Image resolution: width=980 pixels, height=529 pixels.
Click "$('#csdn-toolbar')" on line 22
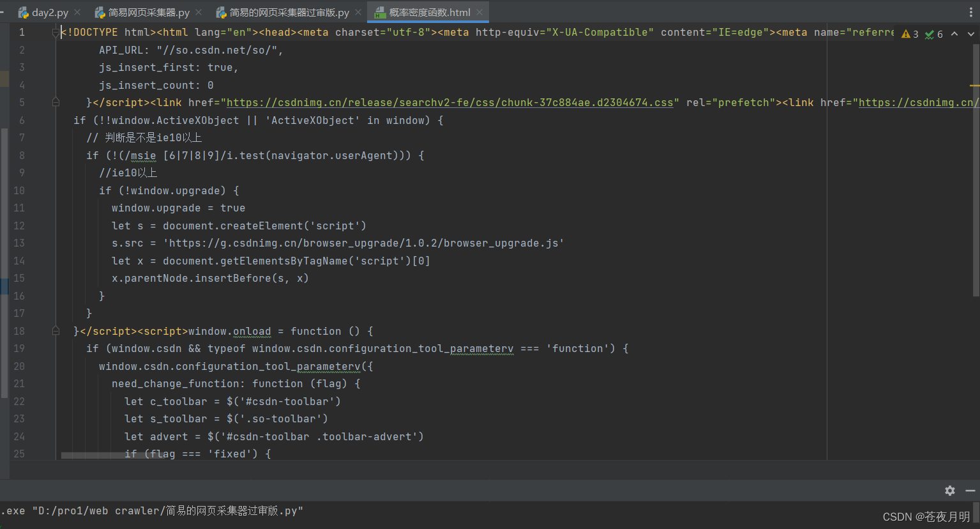tap(283, 401)
